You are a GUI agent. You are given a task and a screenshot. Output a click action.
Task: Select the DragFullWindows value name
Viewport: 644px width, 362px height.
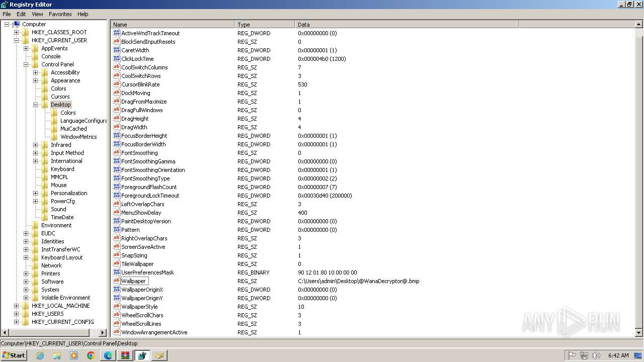tap(142, 110)
